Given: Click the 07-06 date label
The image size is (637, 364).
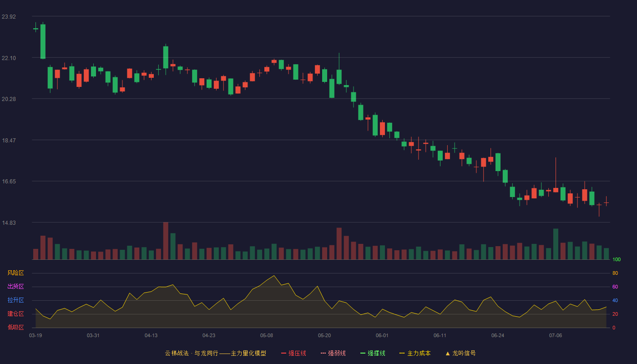Looking at the screenshot, I should 556,335.
